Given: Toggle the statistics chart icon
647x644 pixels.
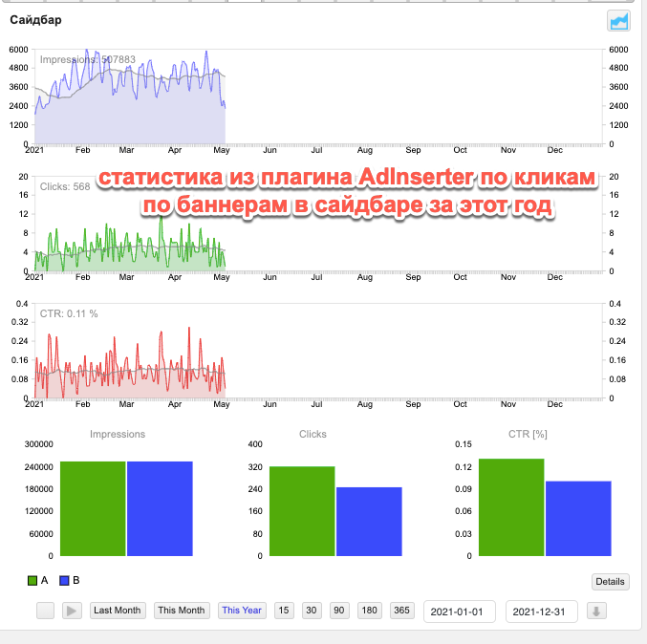Looking at the screenshot, I should point(618,21).
